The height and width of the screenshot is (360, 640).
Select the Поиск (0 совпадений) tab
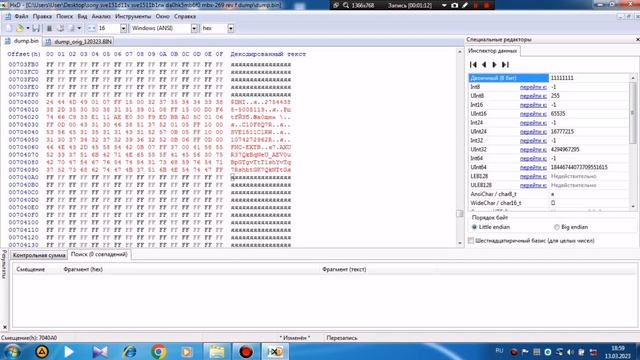pyautogui.click(x=99, y=254)
